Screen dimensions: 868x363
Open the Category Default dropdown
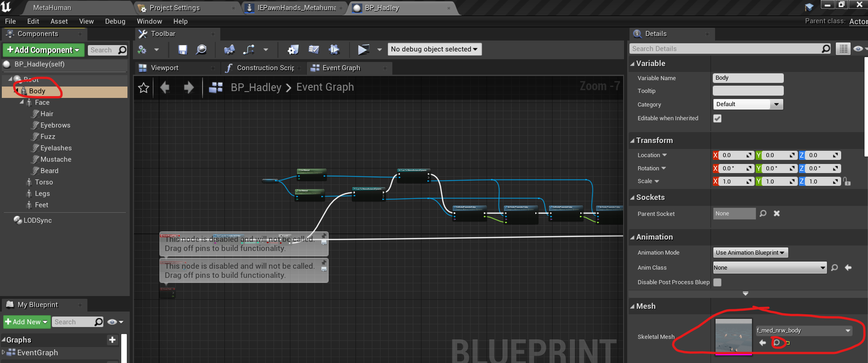pyautogui.click(x=748, y=104)
